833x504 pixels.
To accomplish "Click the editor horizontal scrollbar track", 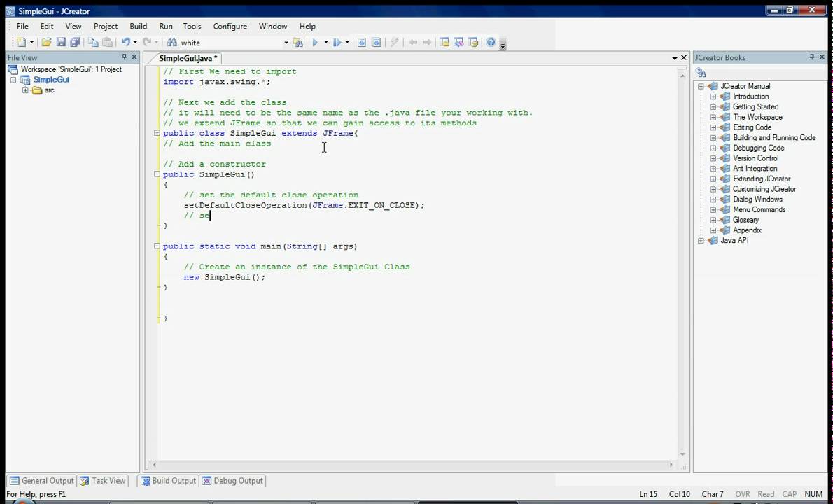I will [x=412, y=465].
